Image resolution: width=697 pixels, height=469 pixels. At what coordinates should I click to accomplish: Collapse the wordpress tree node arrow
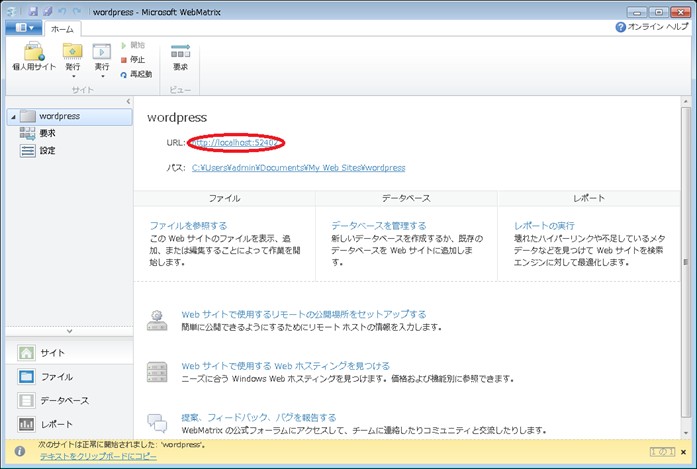click(13, 117)
